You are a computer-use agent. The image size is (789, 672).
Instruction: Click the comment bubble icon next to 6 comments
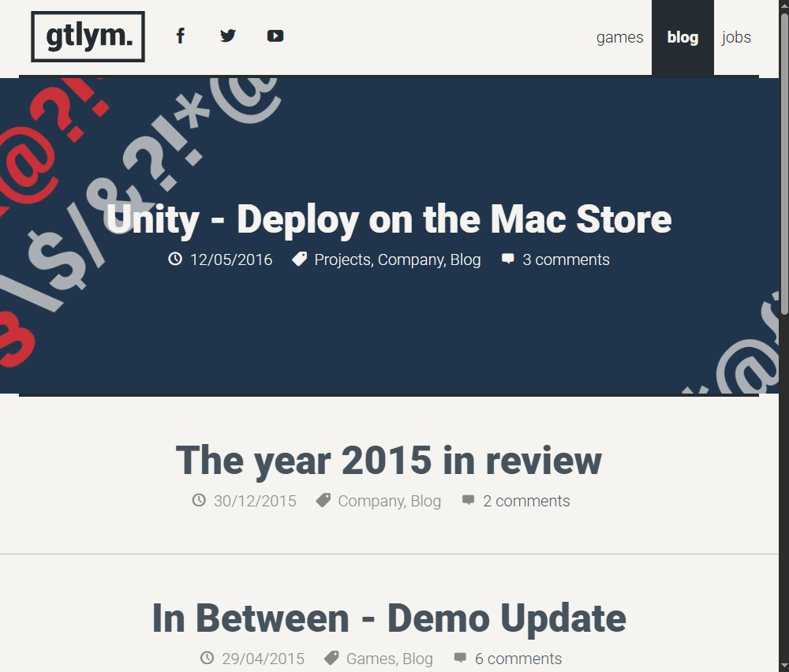tap(460, 658)
